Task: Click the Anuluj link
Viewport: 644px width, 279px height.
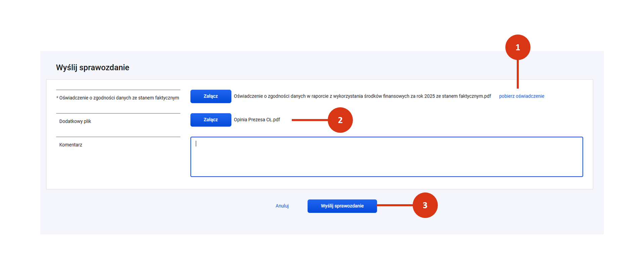Action: (x=282, y=206)
